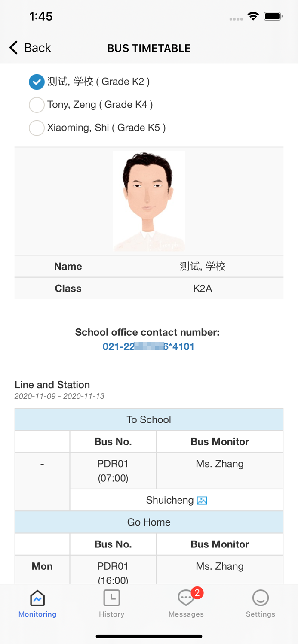Tap the Go Home section header

(149, 522)
